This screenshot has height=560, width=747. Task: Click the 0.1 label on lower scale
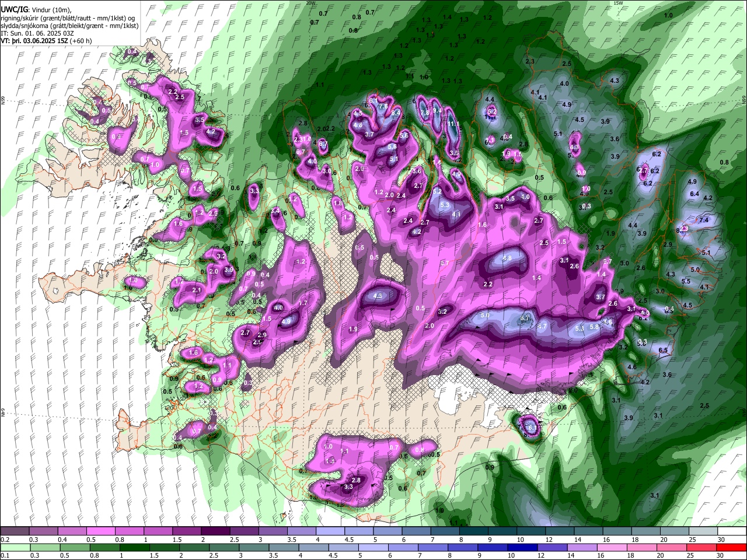5,555
